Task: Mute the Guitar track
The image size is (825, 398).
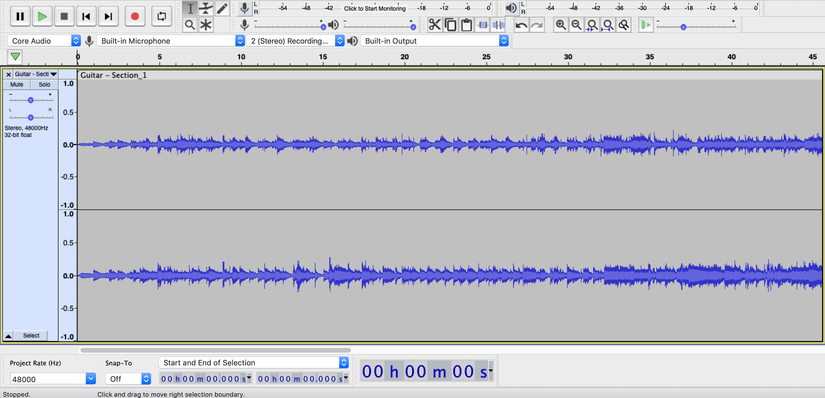Action: [x=17, y=84]
